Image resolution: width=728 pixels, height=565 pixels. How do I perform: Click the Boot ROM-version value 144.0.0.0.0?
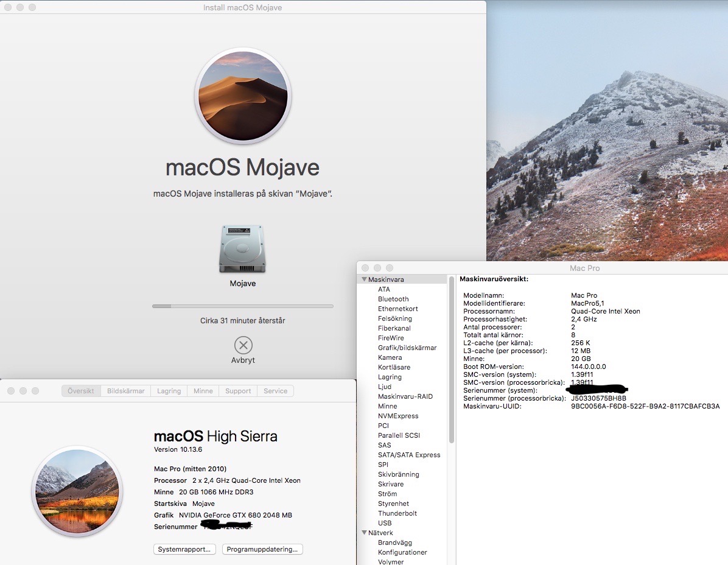click(588, 367)
